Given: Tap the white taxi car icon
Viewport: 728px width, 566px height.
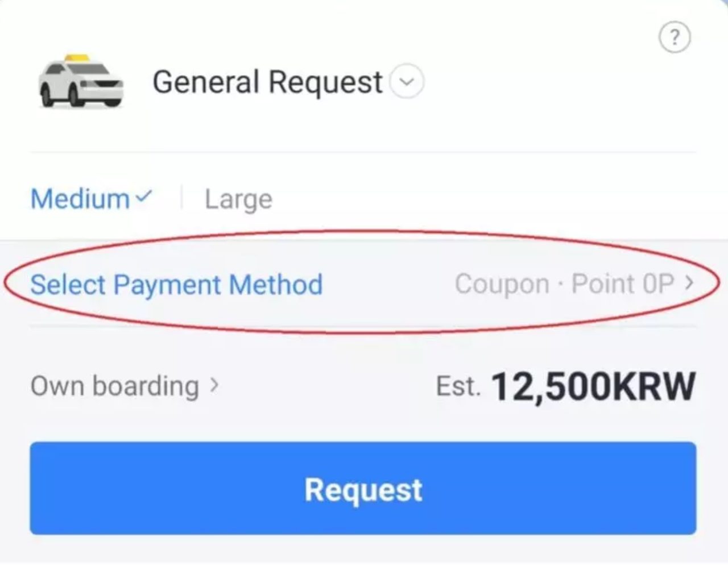Looking at the screenshot, I should (81, 81).
